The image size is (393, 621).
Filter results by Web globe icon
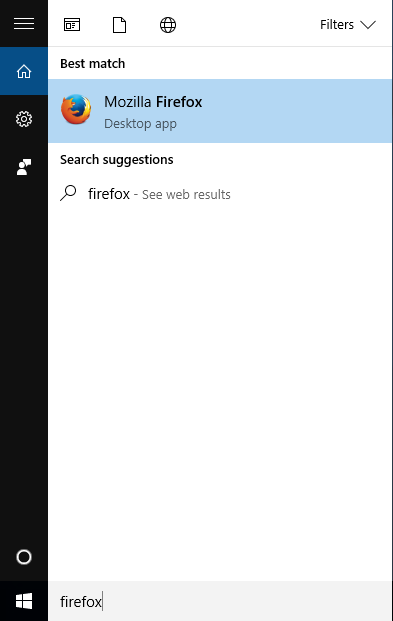coord(168,25)
